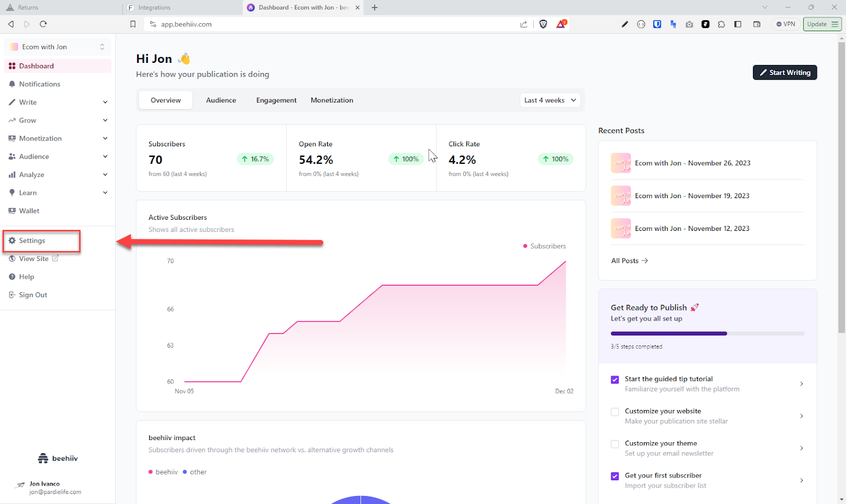Click the browser Update button
This screenshot has height=504, width=846.
tap(822, 24)
